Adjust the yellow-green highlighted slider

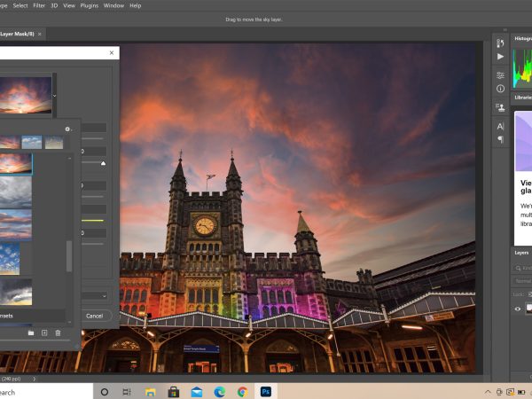click(x=92, y=221)
